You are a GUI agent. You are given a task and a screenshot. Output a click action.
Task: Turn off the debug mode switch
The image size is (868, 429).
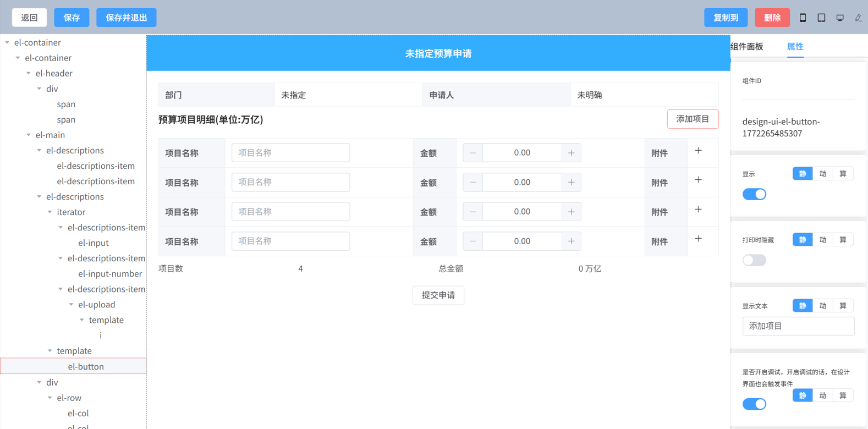tap(754, 404)
